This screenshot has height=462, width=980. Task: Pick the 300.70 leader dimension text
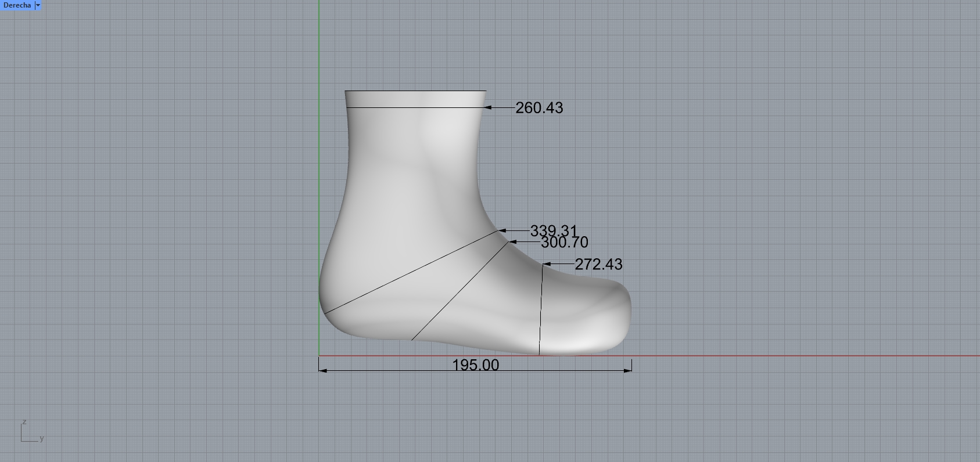[565, 243]
